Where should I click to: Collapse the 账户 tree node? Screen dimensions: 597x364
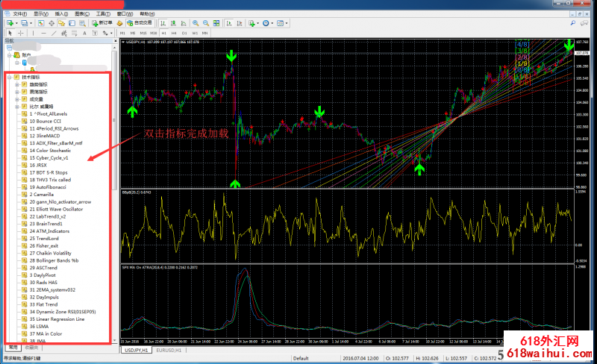click(10, 55)
